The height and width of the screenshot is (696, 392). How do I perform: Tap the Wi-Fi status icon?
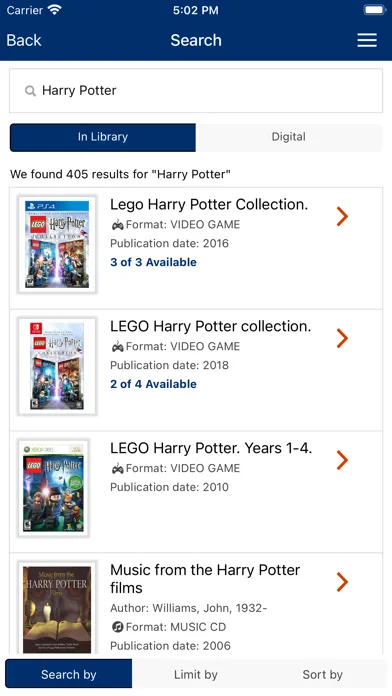[x=55, y=10]
